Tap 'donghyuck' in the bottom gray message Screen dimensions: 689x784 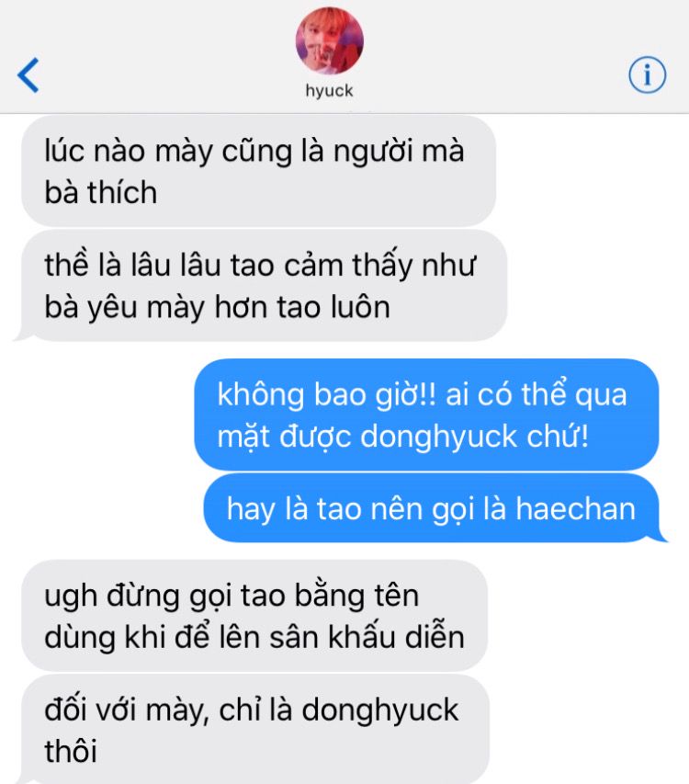coord(379,710)
